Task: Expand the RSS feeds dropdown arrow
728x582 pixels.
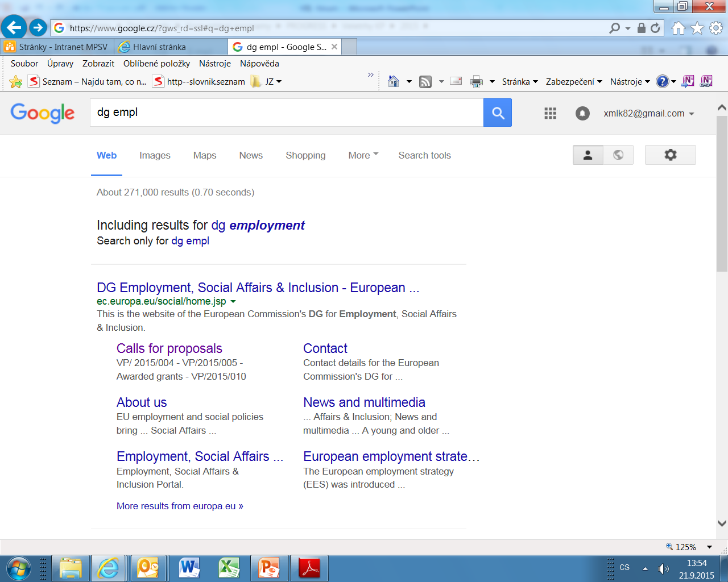Action: click(441, 82)
